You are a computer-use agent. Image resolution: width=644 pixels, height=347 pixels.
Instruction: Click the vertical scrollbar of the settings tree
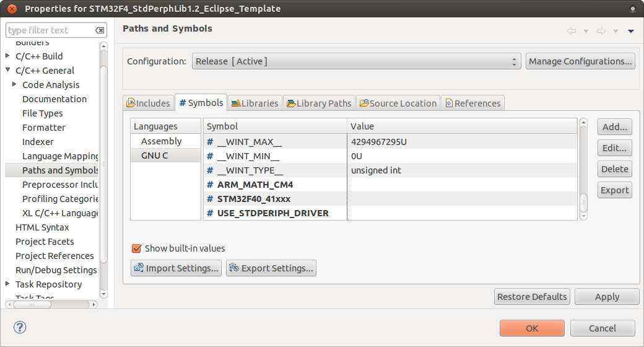coord(103,170)
